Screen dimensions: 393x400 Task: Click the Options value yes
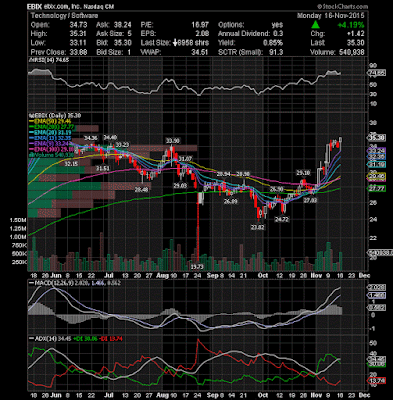point(277,25)
